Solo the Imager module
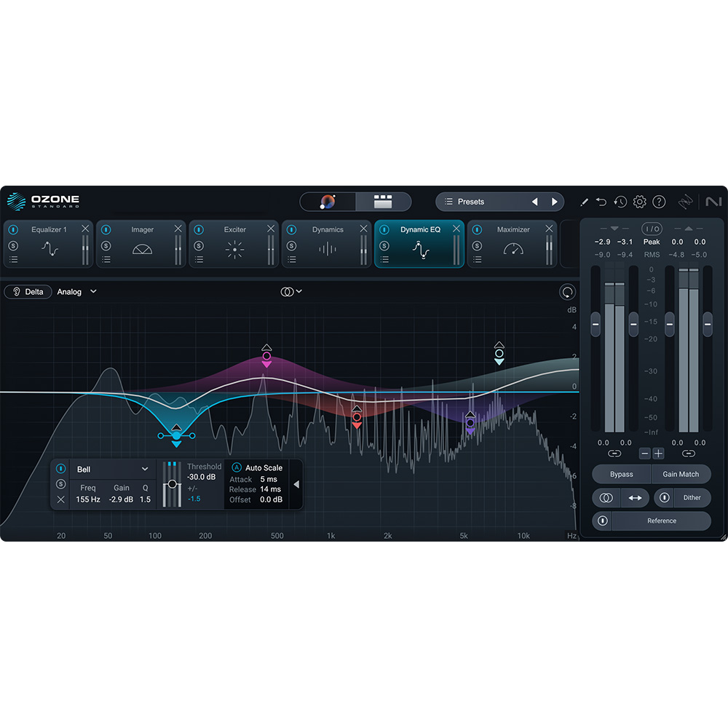 106,245
